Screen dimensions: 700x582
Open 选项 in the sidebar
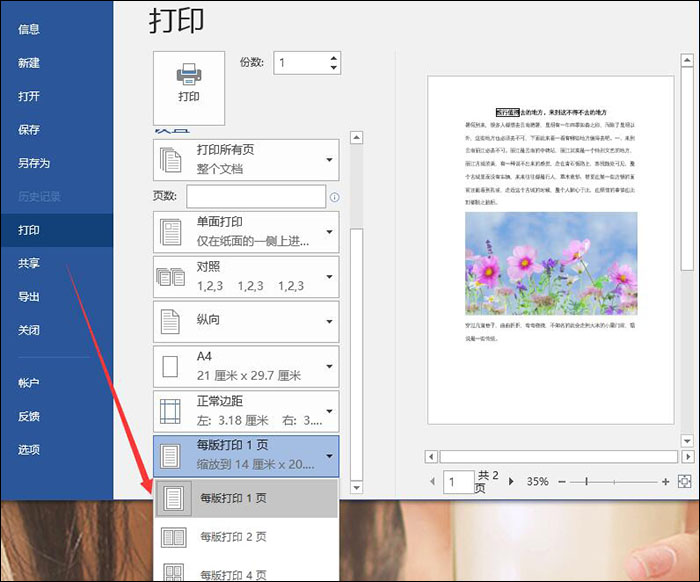click(x=29, y=450)
